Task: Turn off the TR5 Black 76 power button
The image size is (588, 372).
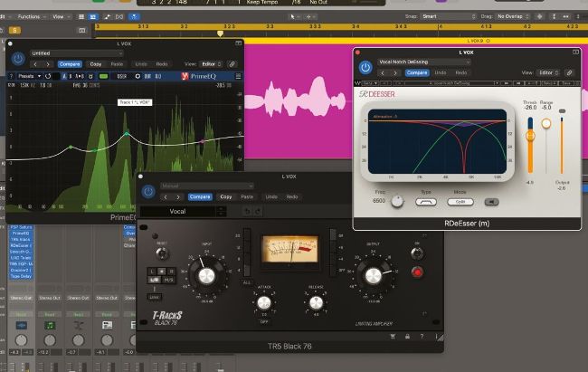Action: click(x=147, y=190)
